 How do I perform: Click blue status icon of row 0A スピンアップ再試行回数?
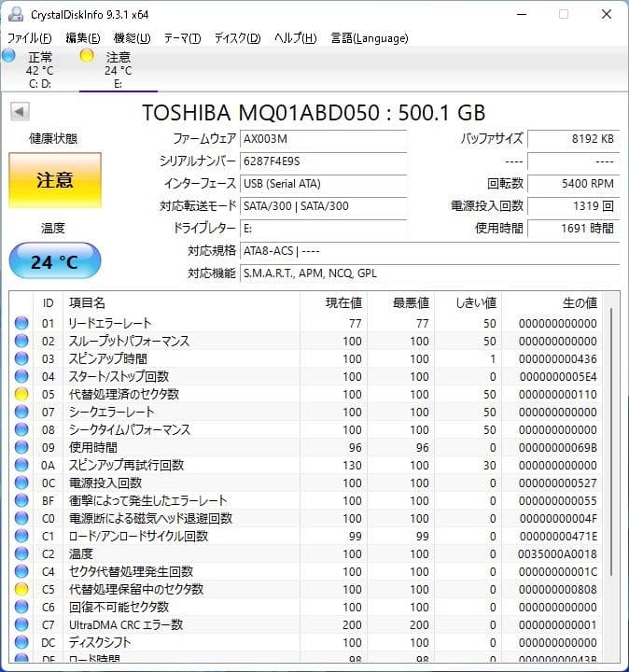tap(21, 465)
